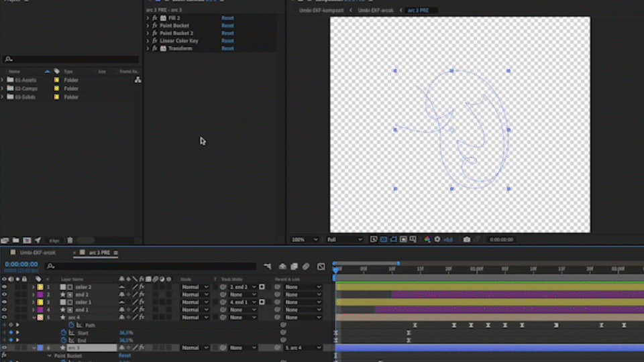Click the stopwatch for arc 4 Path
This screenshot has height=362, width=644.
(71, 325)
